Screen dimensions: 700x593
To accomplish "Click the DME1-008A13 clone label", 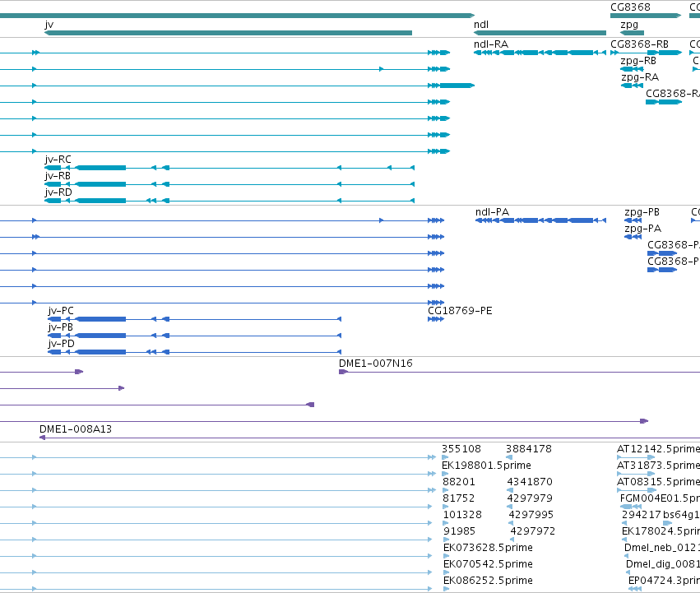I will tap(76, 429).
